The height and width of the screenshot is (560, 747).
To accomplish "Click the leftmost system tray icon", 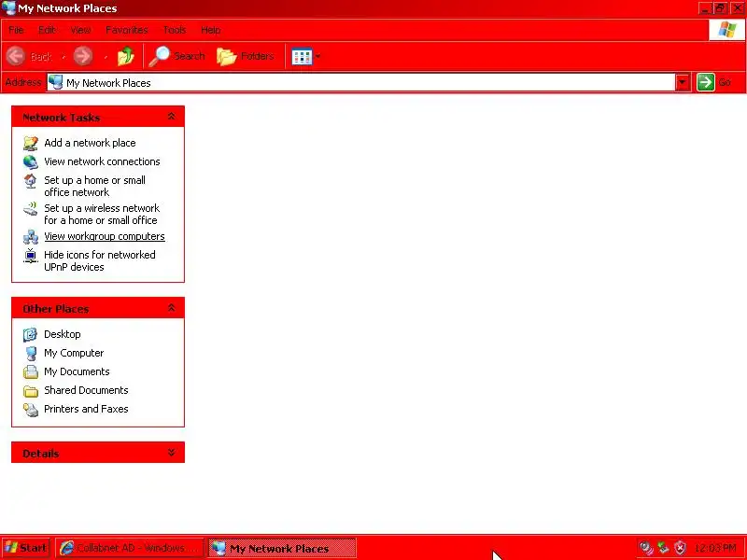I will (646, 548).
